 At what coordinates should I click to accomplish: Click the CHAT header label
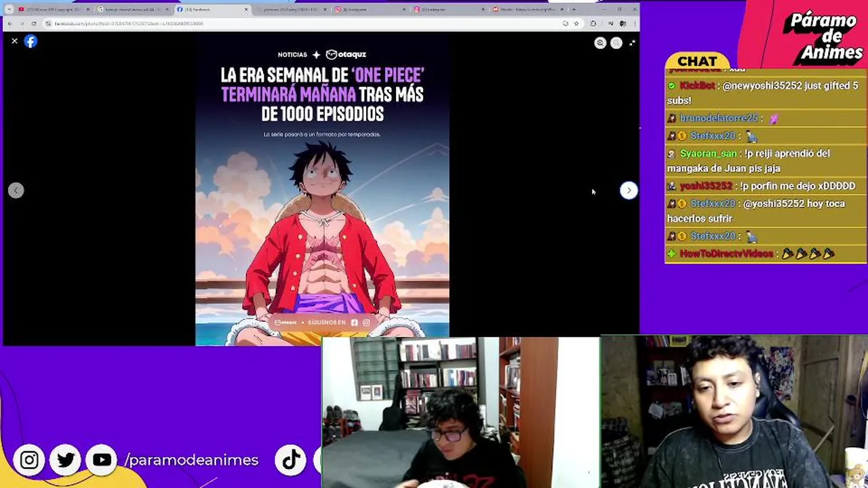coord(696,62)
